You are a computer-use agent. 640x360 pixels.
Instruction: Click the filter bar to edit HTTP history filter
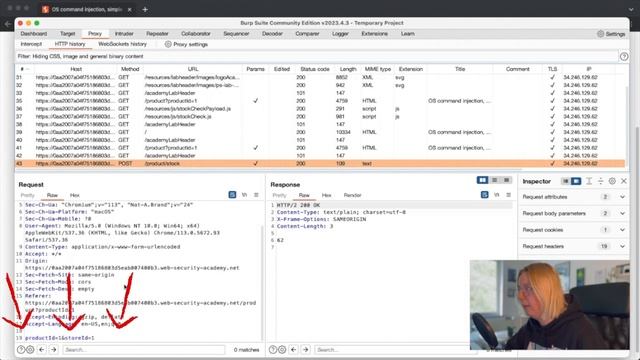317,56
